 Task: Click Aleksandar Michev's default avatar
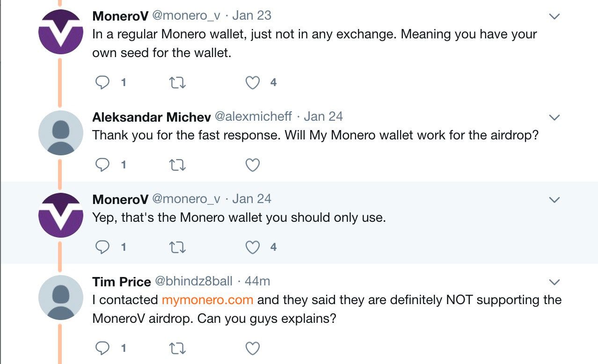point(61,133)
